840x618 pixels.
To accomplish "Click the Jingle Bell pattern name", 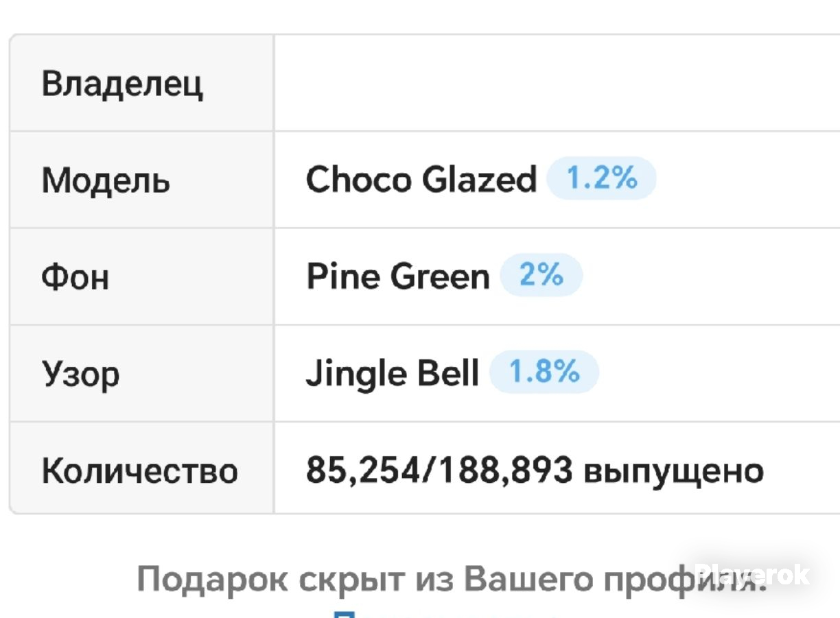I will pyautogui.click(x=392, y=374).
